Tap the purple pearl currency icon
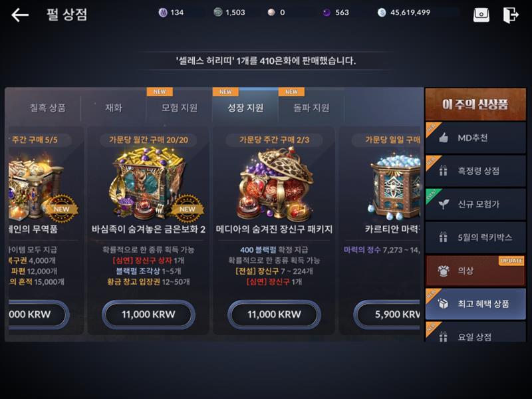This screenshot has height=399, width=532. [x=163, y=13]
